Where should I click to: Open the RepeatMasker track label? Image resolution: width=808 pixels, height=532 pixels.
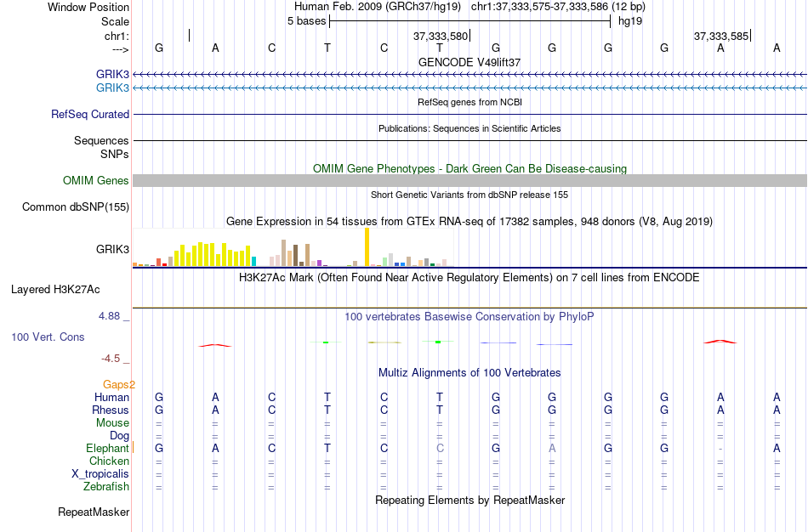(x=94, y=512)
